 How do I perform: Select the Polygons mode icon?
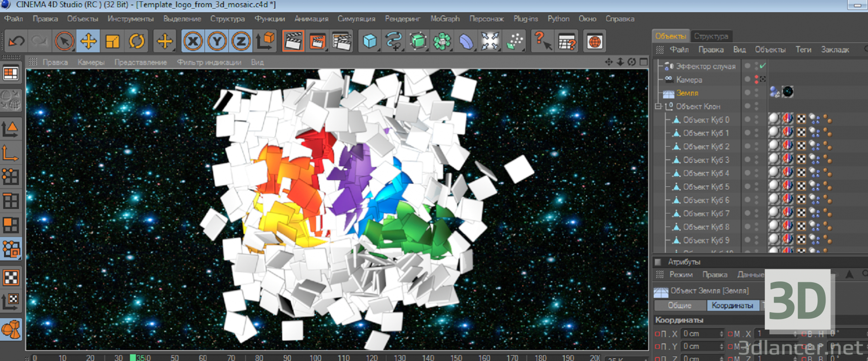pyautogui.click(x=11, y=225)
